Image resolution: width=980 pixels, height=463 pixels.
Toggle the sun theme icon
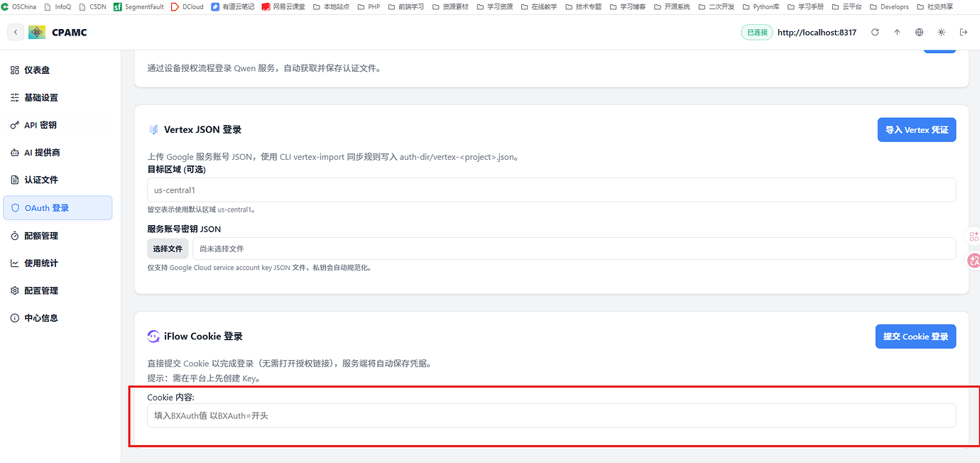pos(942,33)
